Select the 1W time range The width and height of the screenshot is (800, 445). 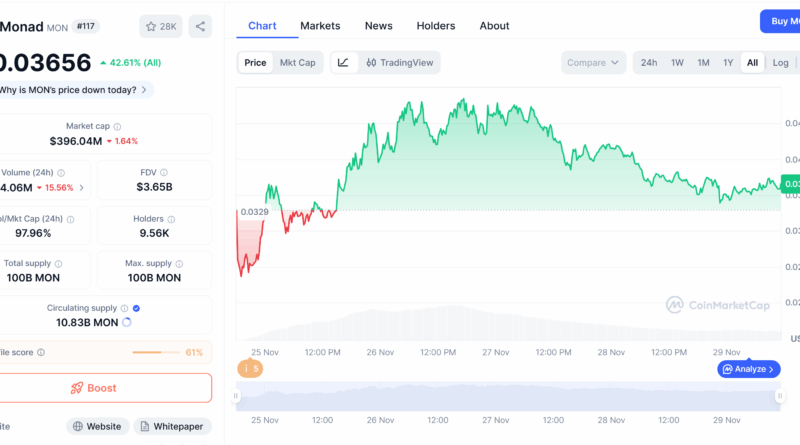click(x=677, y=62)
